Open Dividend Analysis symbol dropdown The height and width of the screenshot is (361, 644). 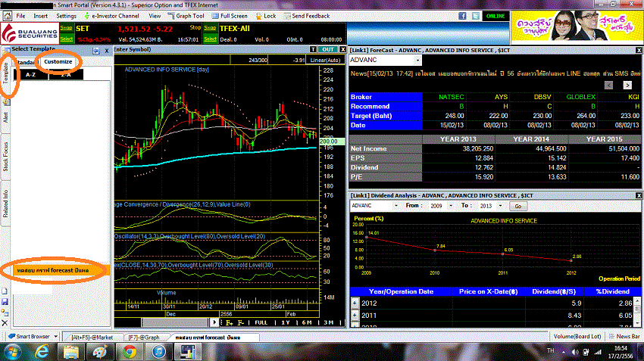[396, 206]
